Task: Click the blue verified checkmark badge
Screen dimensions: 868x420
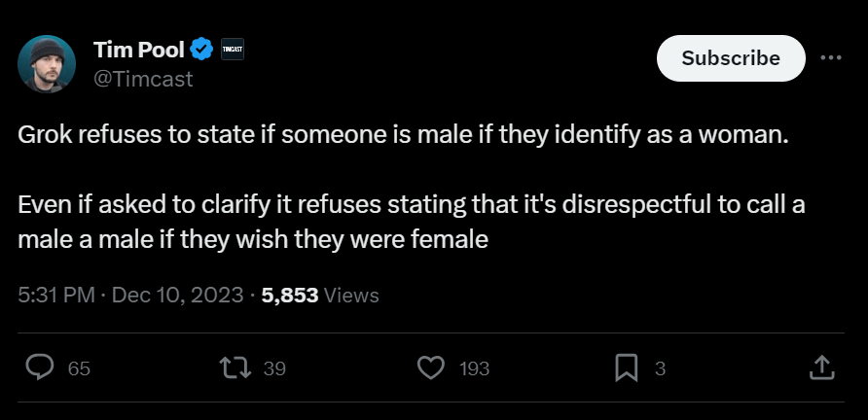Action: [x=201, y=50]
